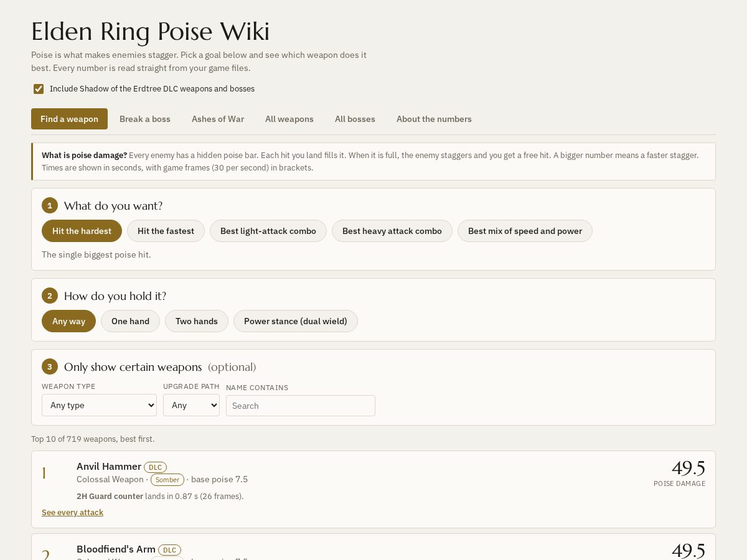Click the step 1 number badge
Screen dimensions: 747x560
[x=50, y=205]
